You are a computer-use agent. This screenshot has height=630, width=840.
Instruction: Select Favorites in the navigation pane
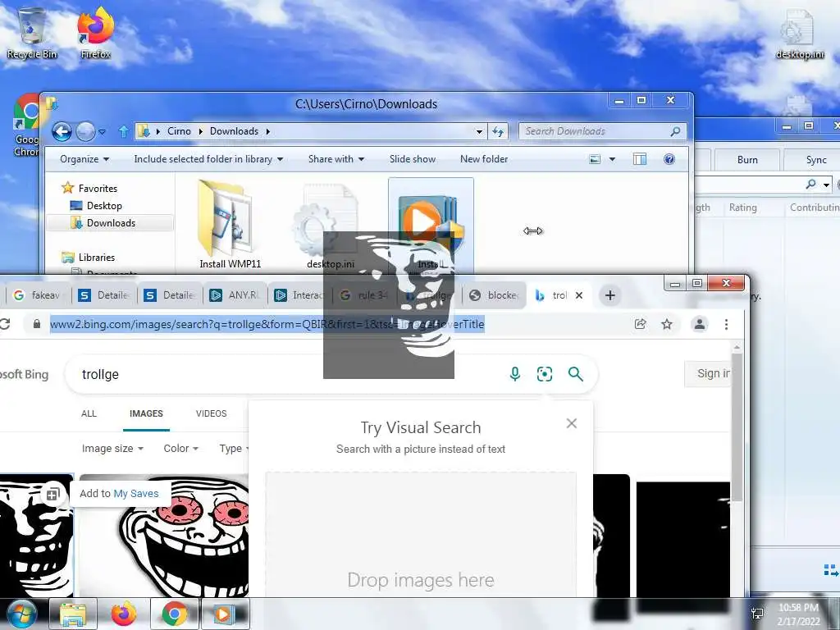click(x=98, y=189)
